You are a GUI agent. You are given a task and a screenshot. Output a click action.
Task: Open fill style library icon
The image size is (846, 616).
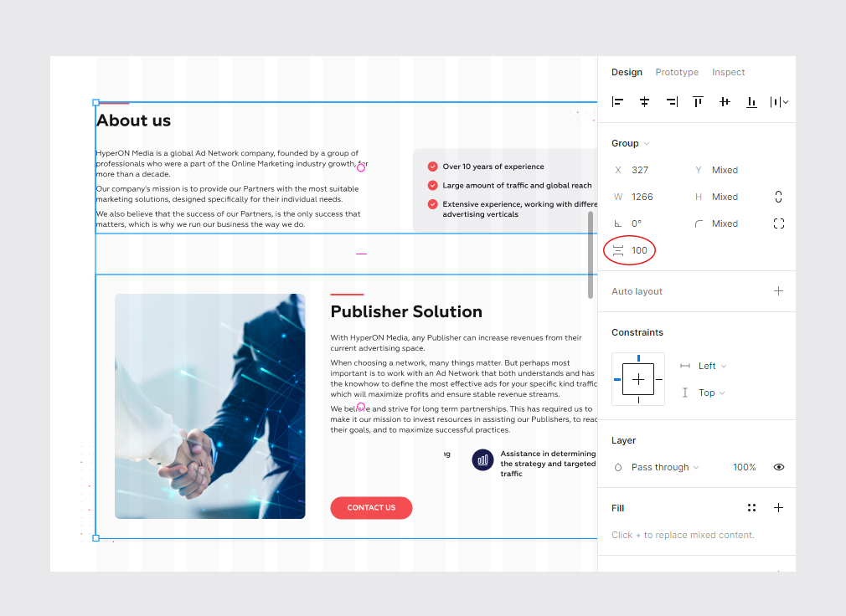751,508
